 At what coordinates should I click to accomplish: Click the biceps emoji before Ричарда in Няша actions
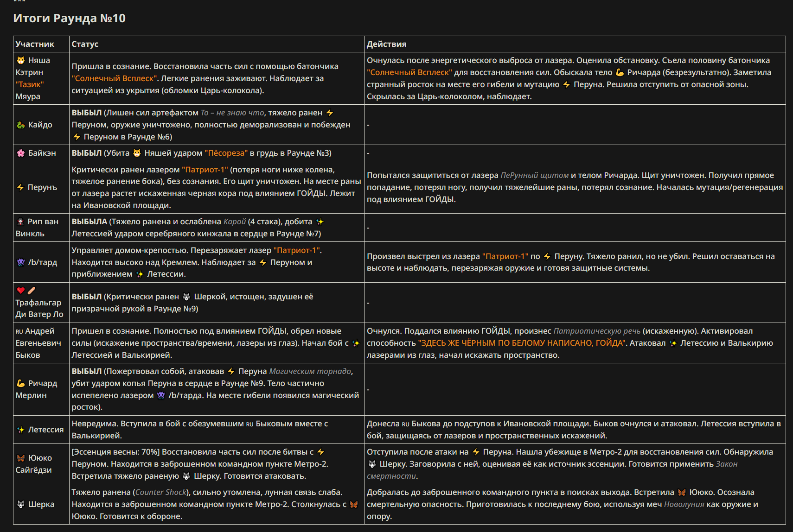click(x=620, y=72)
